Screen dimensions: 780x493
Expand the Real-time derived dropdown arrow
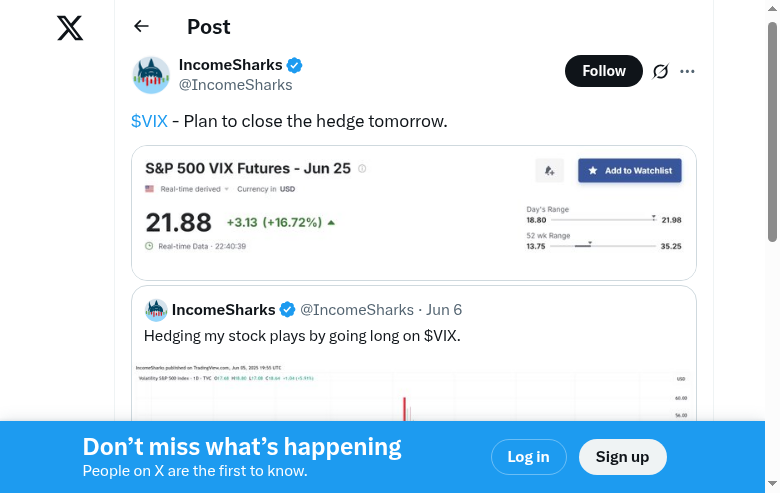point(227,189)
